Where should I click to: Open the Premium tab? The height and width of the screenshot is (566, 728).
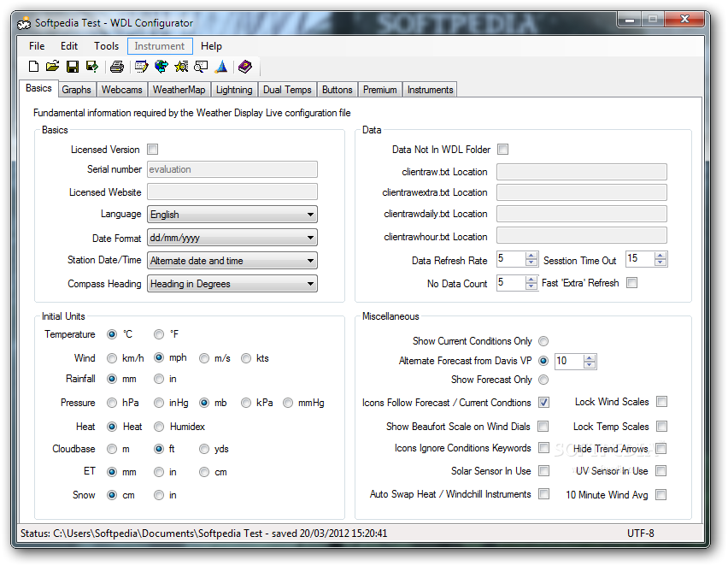[x=379, y=90]
